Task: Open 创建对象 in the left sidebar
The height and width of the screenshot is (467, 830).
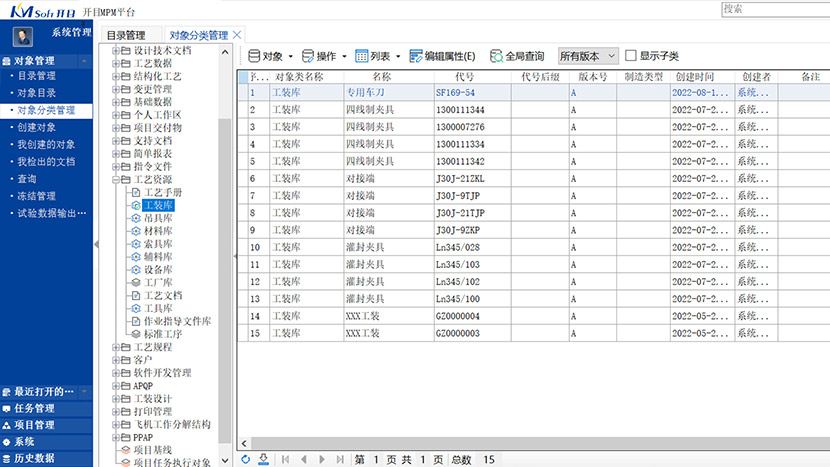Action: (x=37, y=127)
